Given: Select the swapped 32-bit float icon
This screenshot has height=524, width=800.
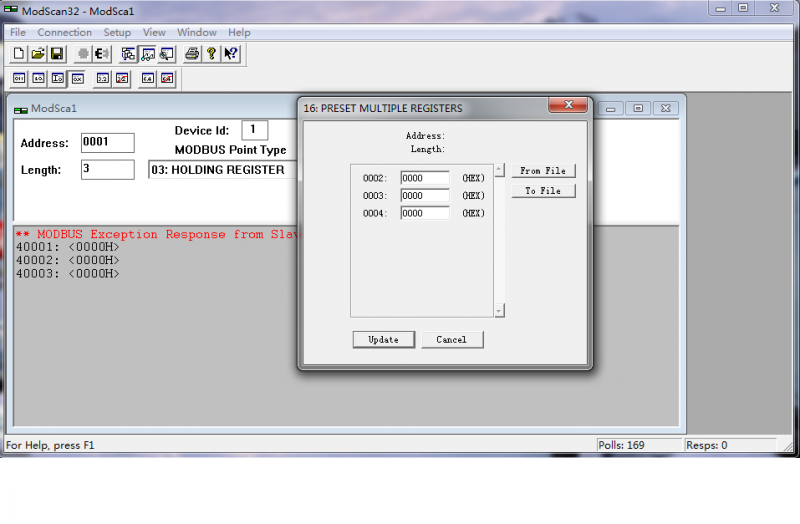Looking at the screenshot, I should click(x=122, y=79).
